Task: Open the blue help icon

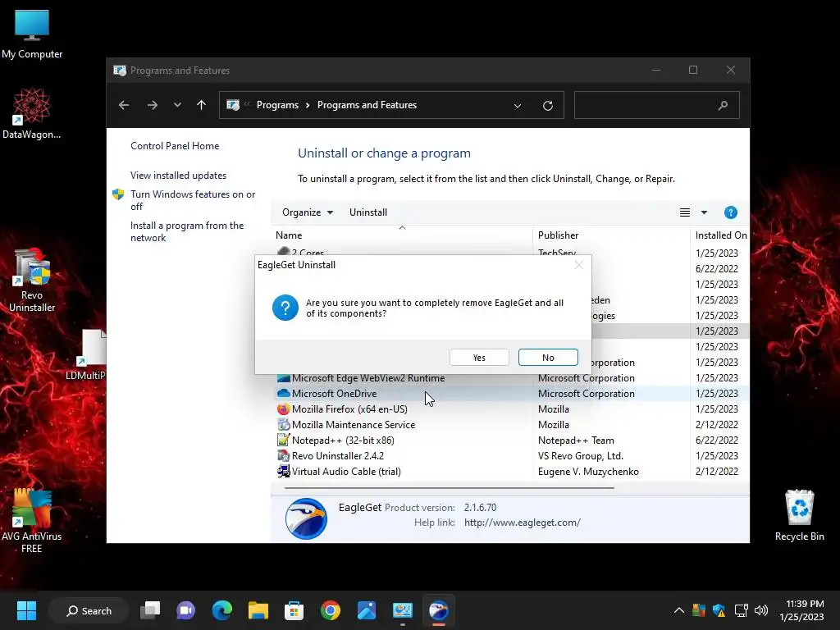Action: click(730, 212)
